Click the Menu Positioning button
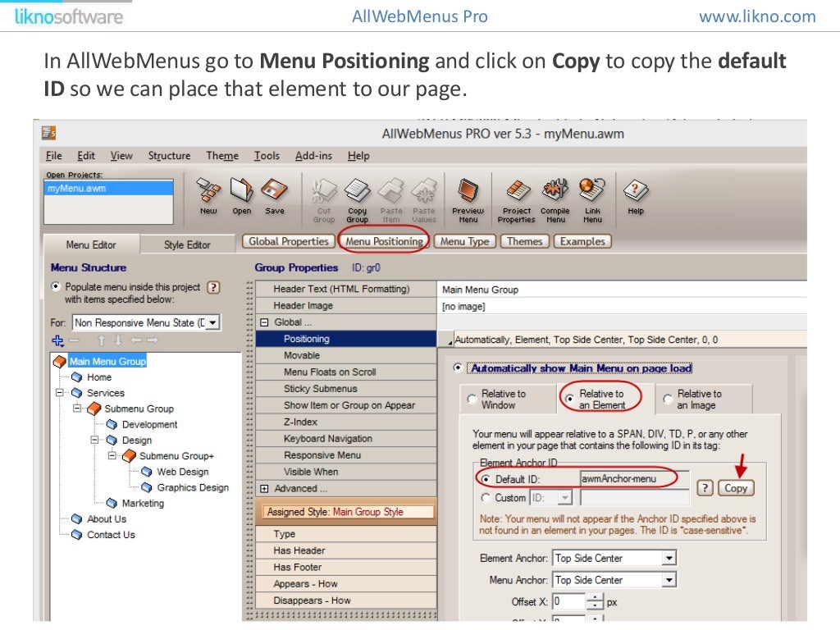This screenshot has width=840, height=630. coord(384,242)
